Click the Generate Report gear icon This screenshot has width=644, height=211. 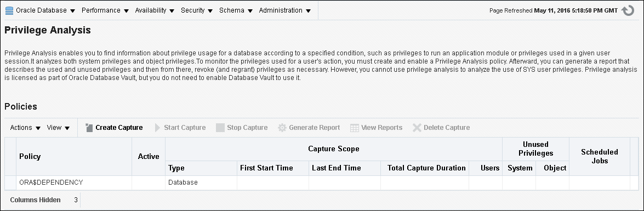[282, 128]
